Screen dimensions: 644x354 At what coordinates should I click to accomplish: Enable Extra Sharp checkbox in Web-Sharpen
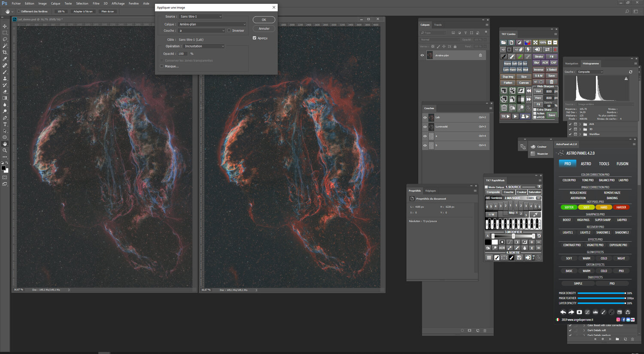[535, 109]
